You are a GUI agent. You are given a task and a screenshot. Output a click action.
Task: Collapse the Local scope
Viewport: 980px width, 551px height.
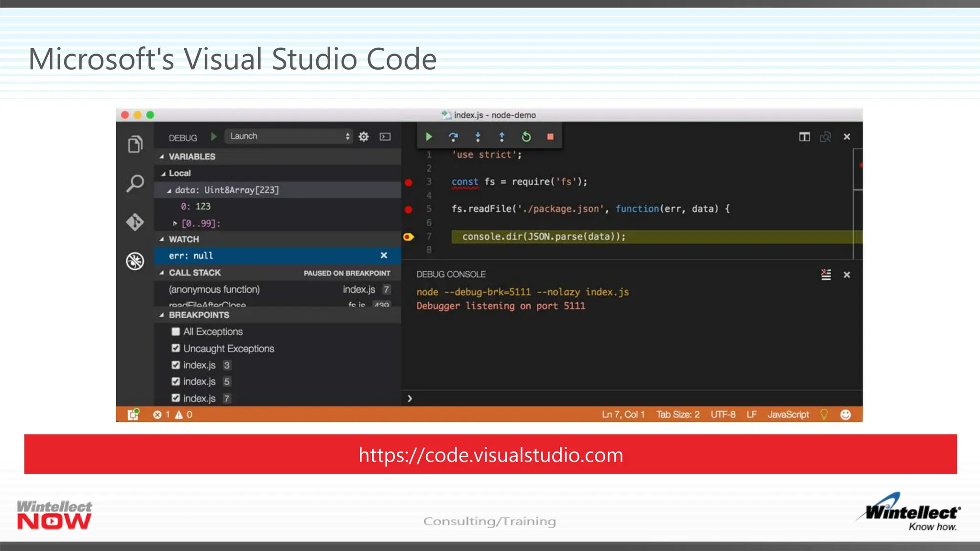pyautogui.click(x=163, y=174)
